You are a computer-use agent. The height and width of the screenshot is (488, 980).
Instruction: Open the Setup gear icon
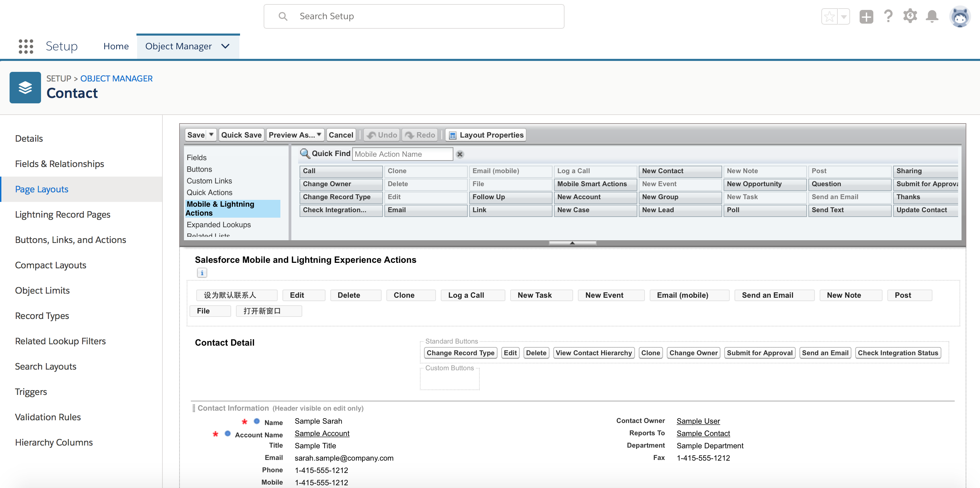coord(910,16)
